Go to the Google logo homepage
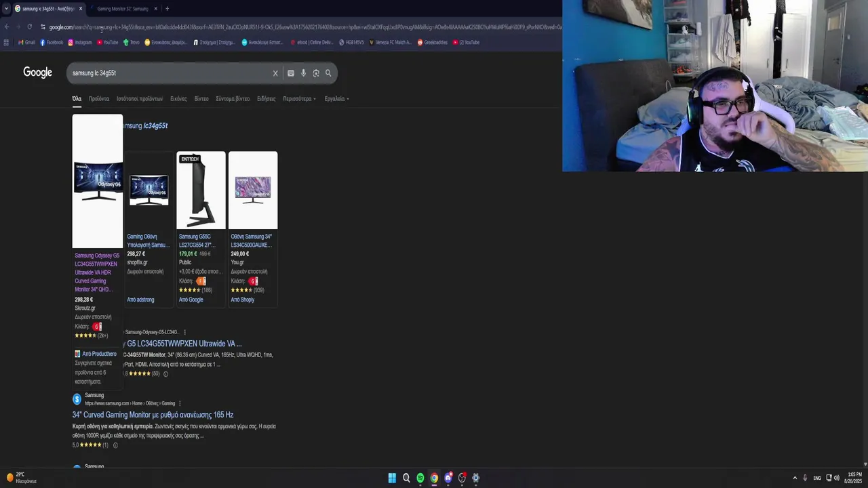 point(37,73)
